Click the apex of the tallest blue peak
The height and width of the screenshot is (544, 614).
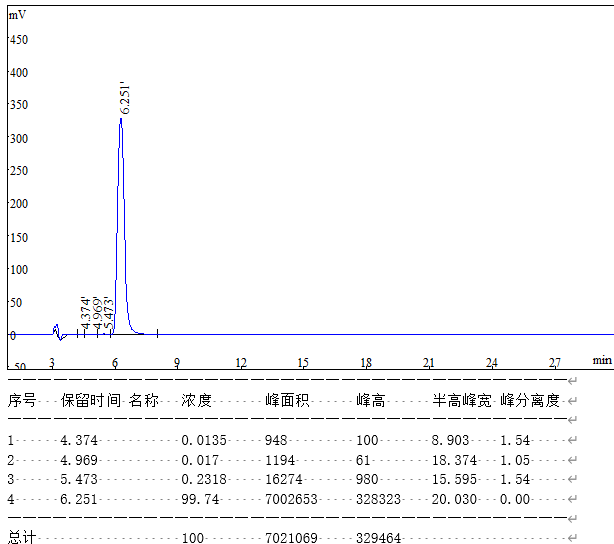[x=121, y=119]
